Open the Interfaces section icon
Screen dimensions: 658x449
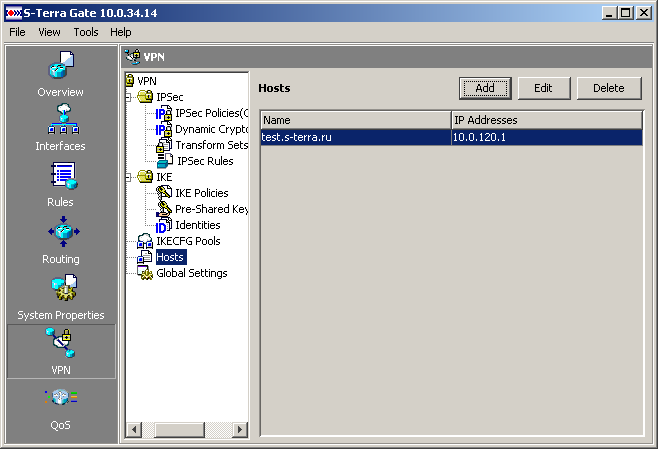[63, 119]
